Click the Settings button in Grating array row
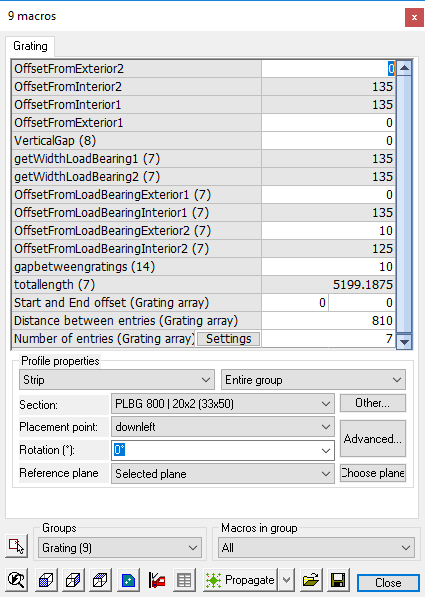Screen dimensions: 425x597 tap(228, 338)
